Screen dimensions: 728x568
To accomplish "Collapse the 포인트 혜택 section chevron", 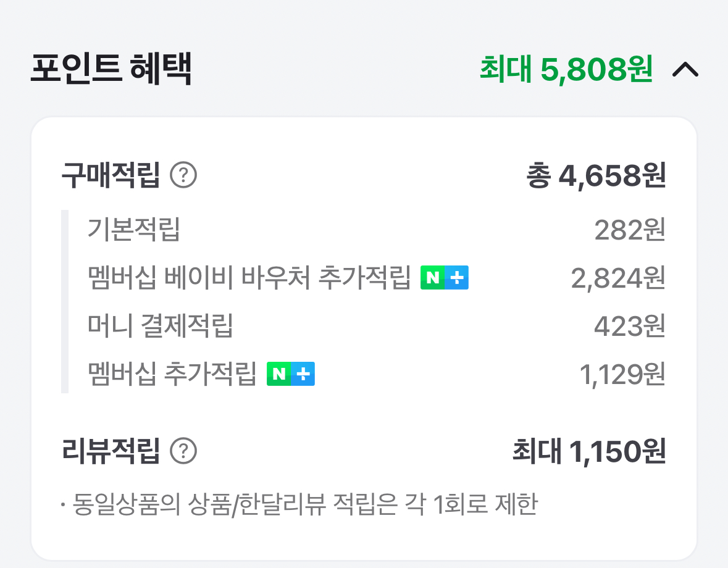I will point(685,70).
